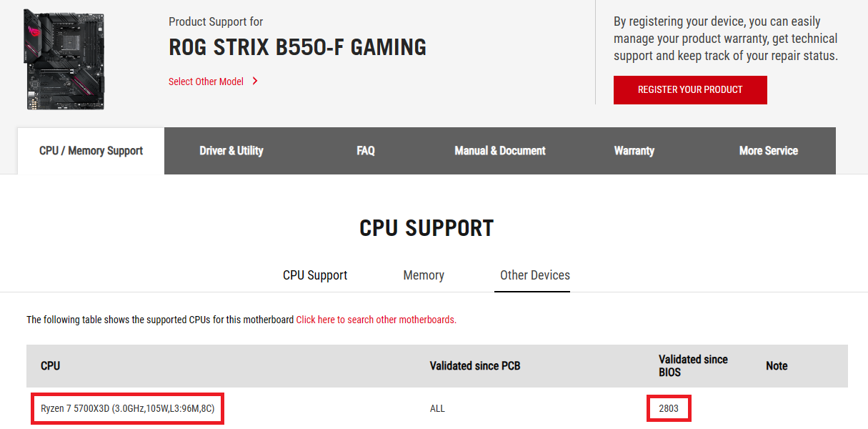Open the Manual & Document tab
Viewport: 868px width, 429px height.
click(500, 151)
